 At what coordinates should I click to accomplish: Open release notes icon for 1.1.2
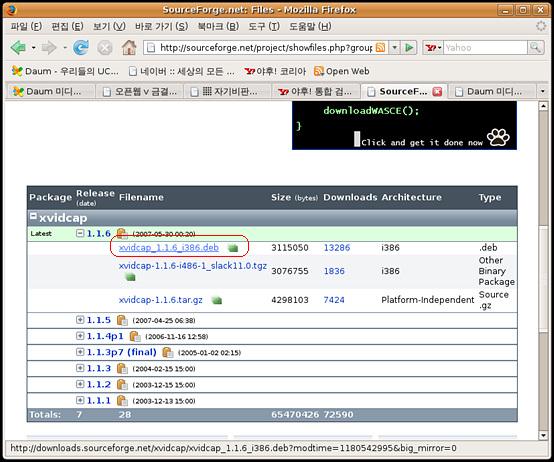122,384
